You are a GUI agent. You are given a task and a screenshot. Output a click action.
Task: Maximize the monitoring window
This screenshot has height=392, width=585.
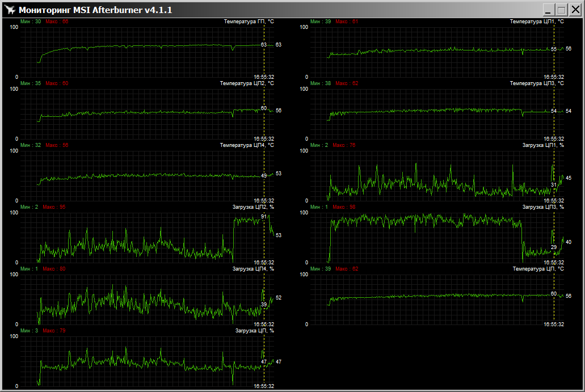pyautogui.click(x=561, y=10)
